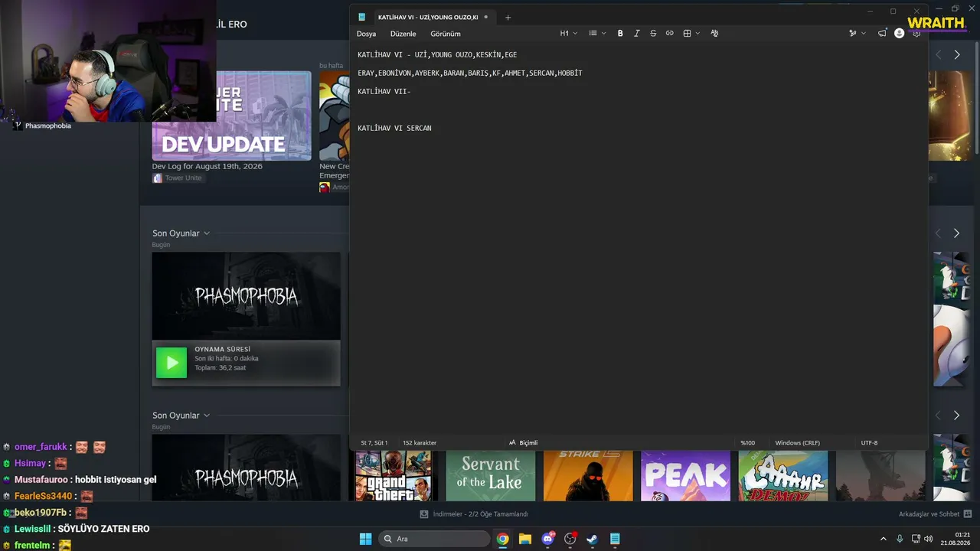Open the Tower Unite Dev Update news card
This screenshot has height=551, width=980.
(x=232, y=116)
